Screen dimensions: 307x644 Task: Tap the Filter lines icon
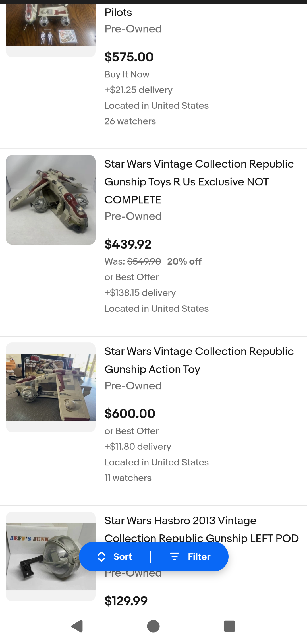pos(174,557)
